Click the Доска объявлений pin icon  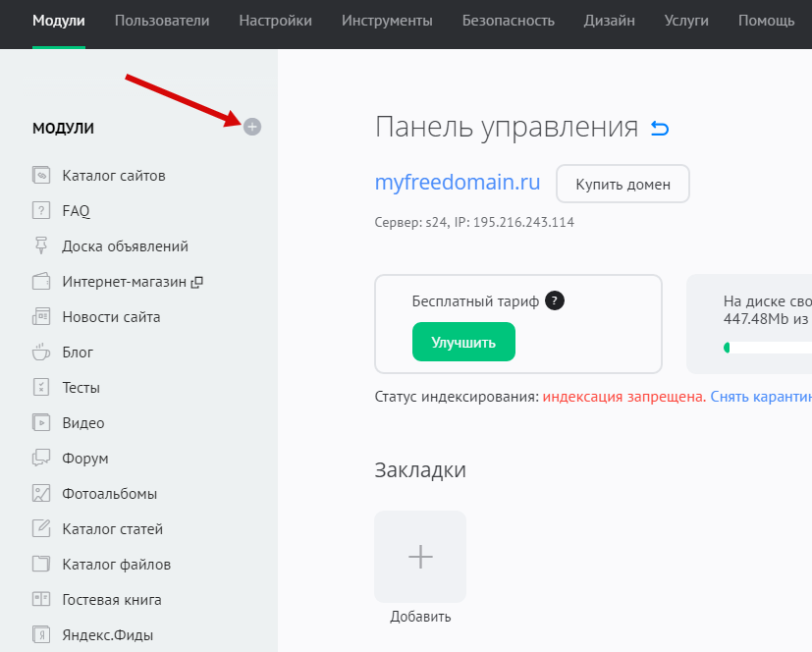41,245
